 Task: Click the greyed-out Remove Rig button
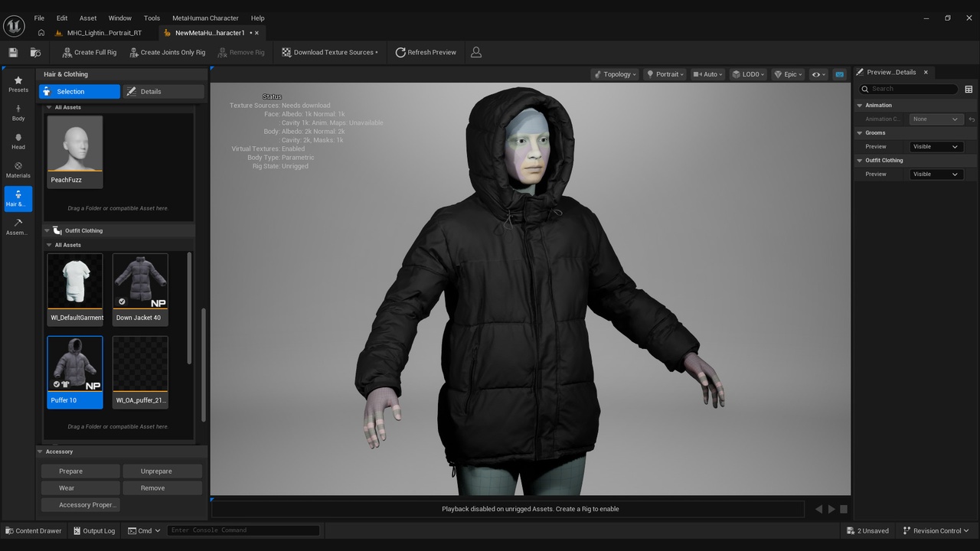[x=241, y=52]
